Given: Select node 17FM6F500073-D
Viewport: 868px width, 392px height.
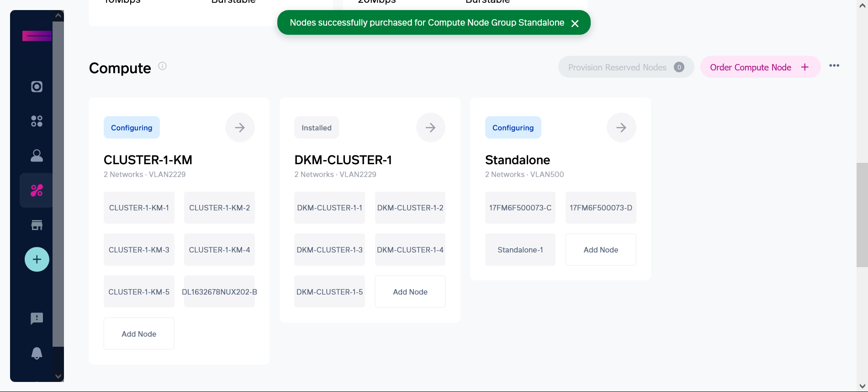Looking at the screenshot, I should (601, 208).
